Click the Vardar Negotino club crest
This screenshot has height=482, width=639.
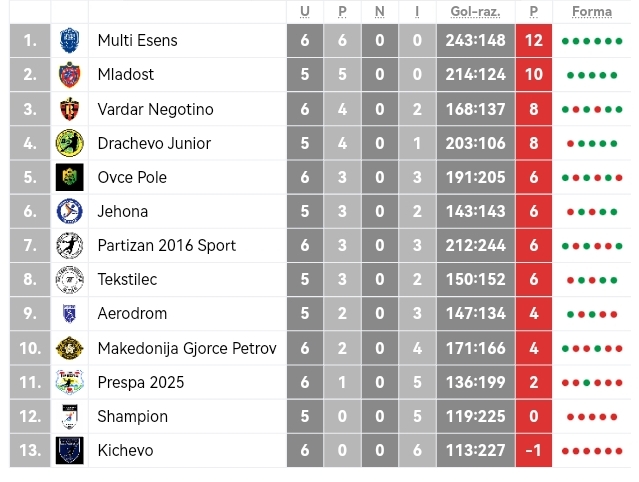tap(69, 109)
